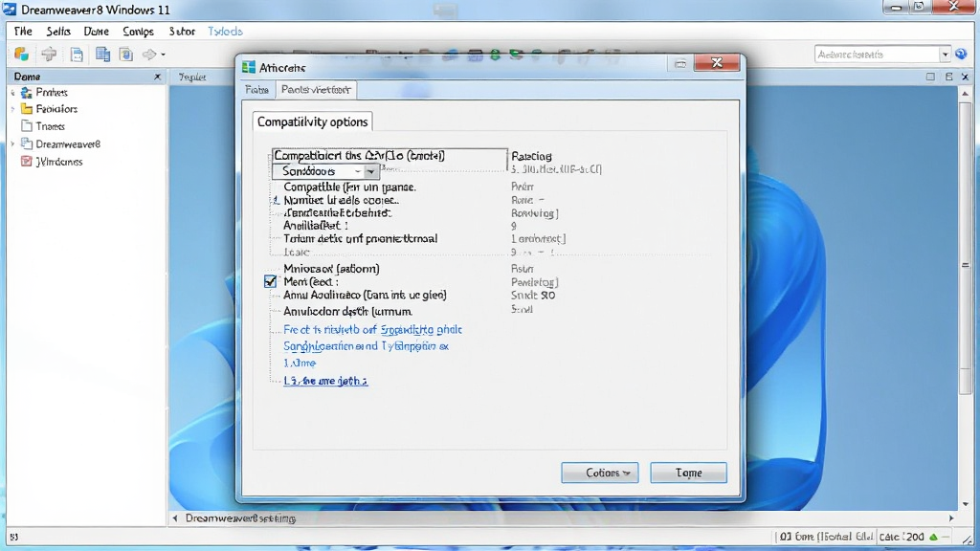Click the Dreamweaver8 tree item icon
This screenshot has width=980, height=551.
pyautogui.click(x=26, y=143)
